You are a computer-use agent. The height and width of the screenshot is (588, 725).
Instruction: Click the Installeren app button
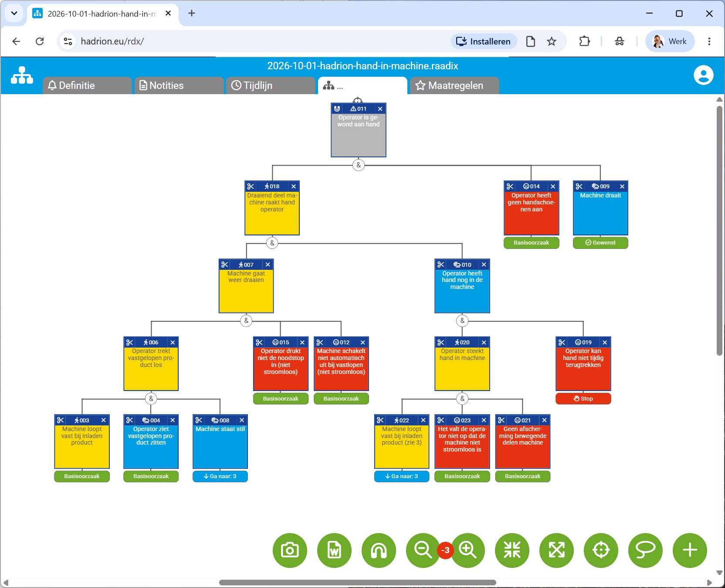[484, 41]
